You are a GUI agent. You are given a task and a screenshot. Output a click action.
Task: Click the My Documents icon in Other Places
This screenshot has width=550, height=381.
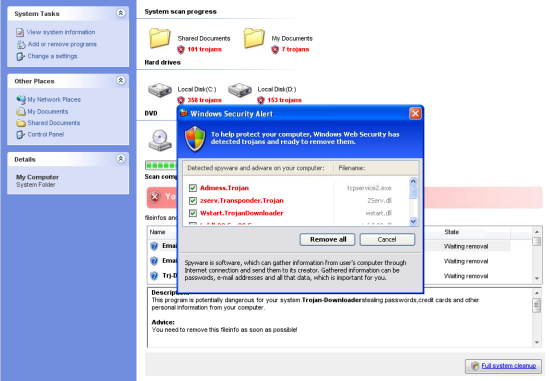21,112
